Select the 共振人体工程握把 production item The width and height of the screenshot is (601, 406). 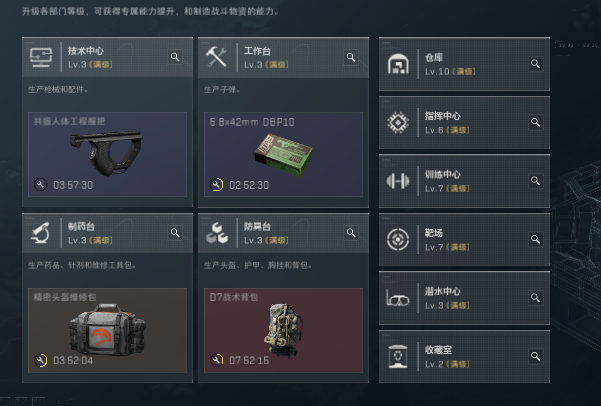(x=107, y=155)
